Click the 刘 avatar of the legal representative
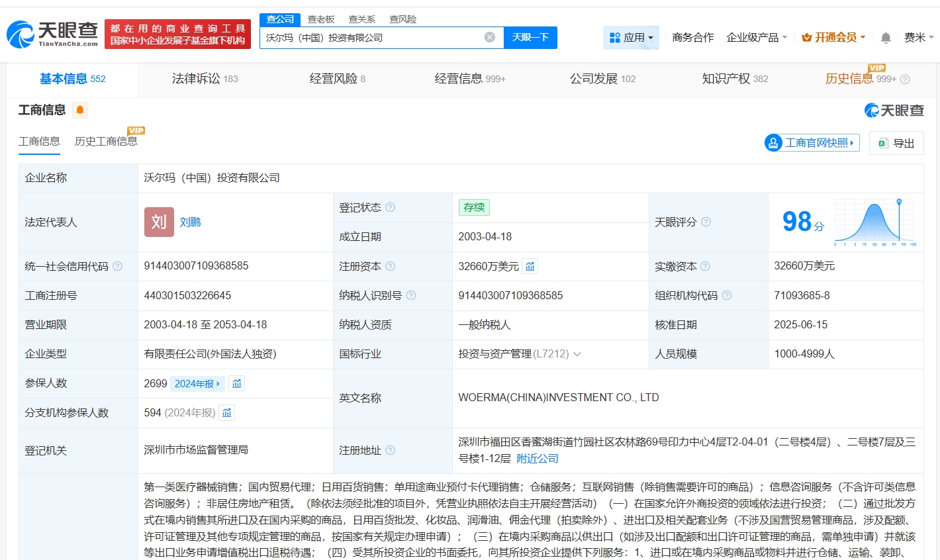 click(159, 222)
